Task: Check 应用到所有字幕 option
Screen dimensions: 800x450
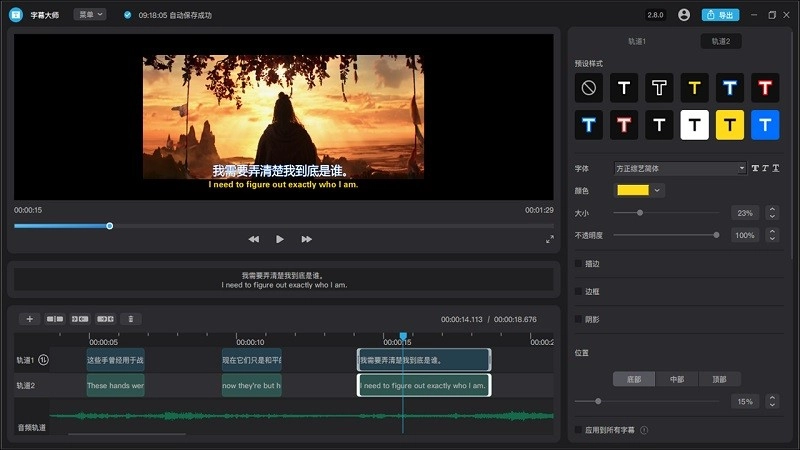Action: pos(579,430)
